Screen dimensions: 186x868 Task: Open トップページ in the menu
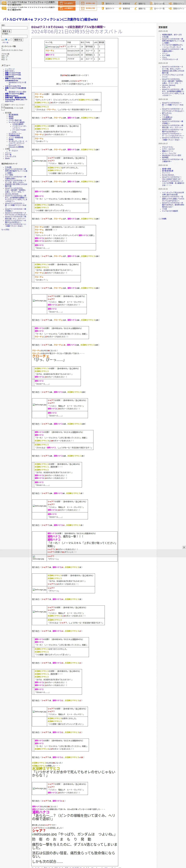pyautogui.click(x=10, y=69)
